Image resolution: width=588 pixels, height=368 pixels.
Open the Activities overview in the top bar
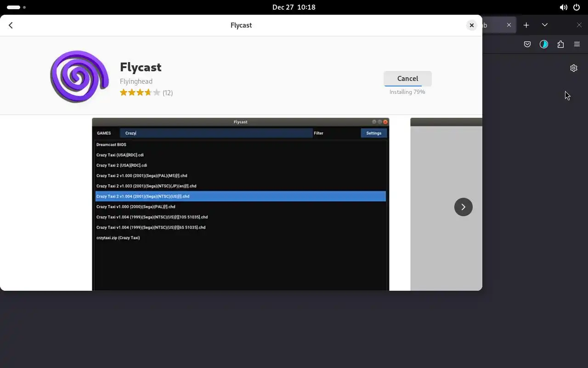[x=17, y=7]
